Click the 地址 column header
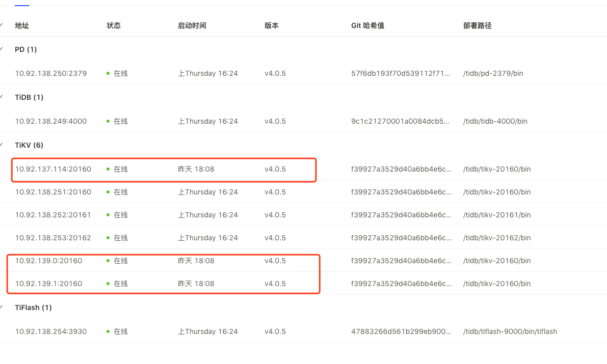The image size is (607, 364). tap(22, 25)
